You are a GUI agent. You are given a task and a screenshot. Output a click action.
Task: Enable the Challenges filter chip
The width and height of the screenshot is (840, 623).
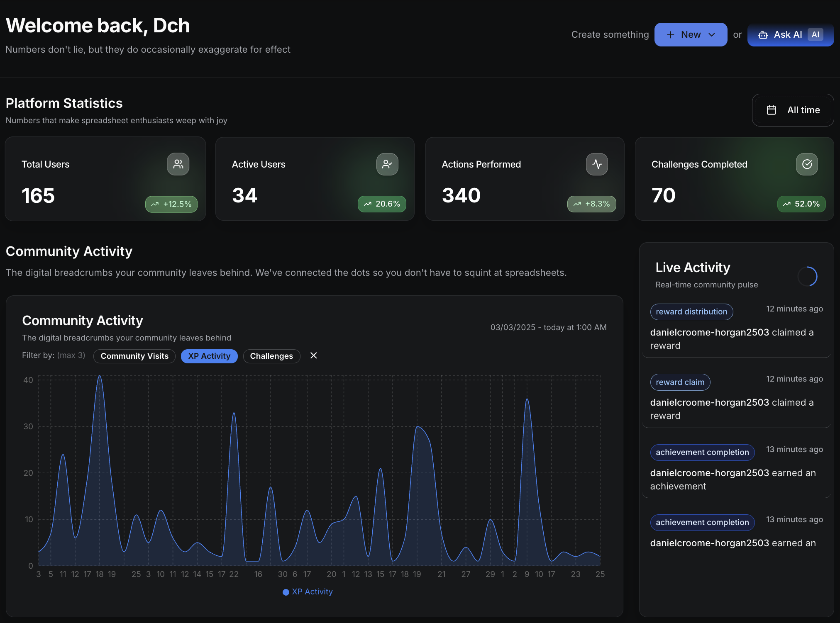[271, 356]
